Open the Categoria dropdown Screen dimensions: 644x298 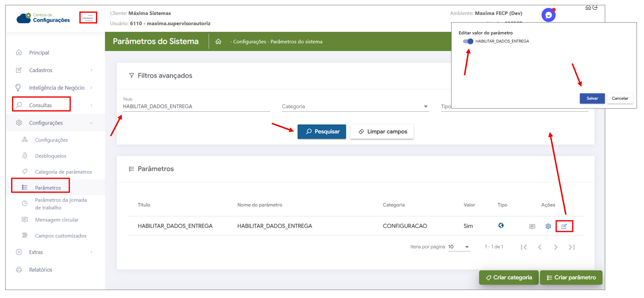(x=355, y=106)
